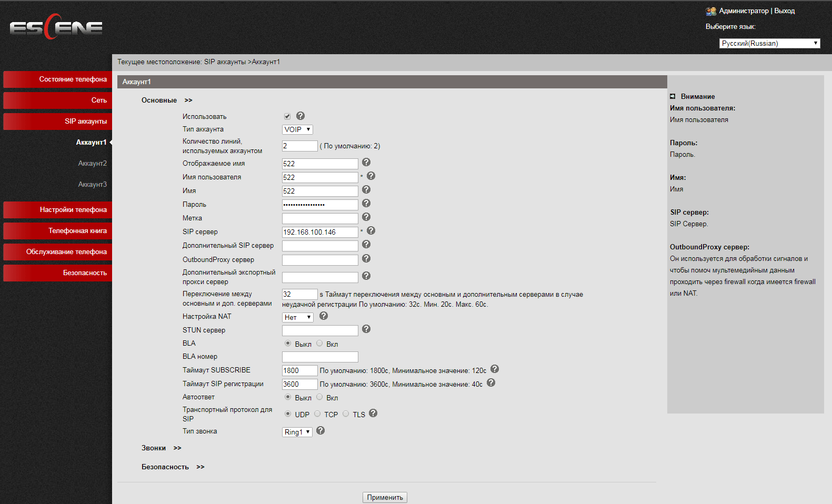Select Аккаунт1 submenu item
This screenshot has width=832, height=504.
[x=91, y=142]
